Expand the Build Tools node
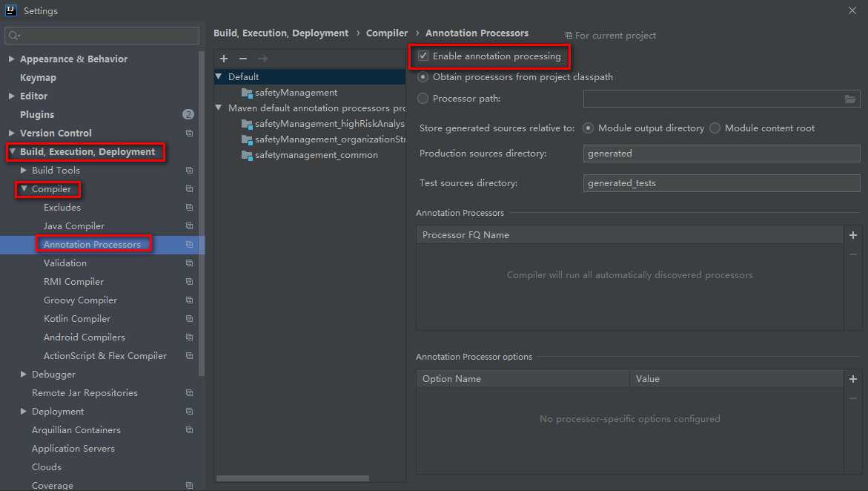 click(x=23, y=170)
